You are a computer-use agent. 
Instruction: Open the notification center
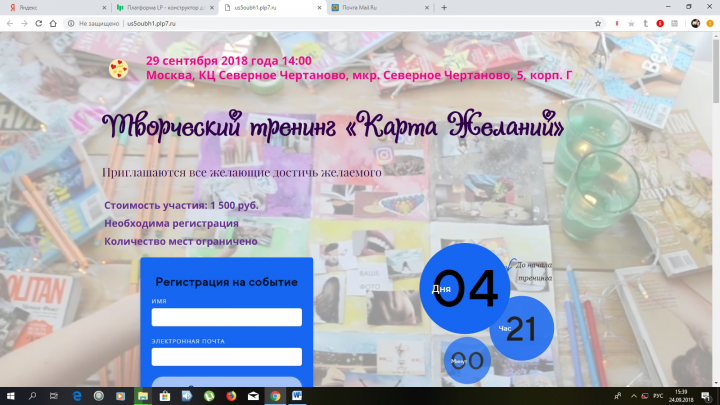pyautogui.click(x=706, y=396)
